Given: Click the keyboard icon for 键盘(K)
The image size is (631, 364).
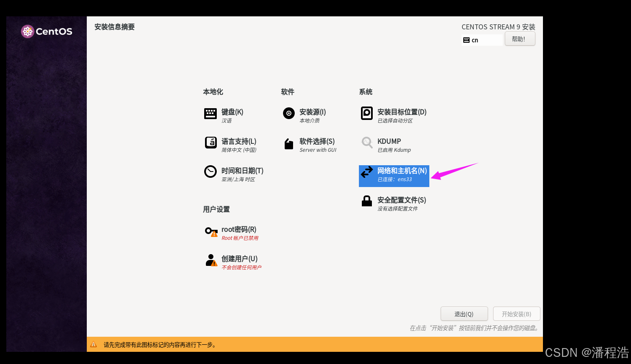Looking at the screenshot, I should (x=210, y=113).
